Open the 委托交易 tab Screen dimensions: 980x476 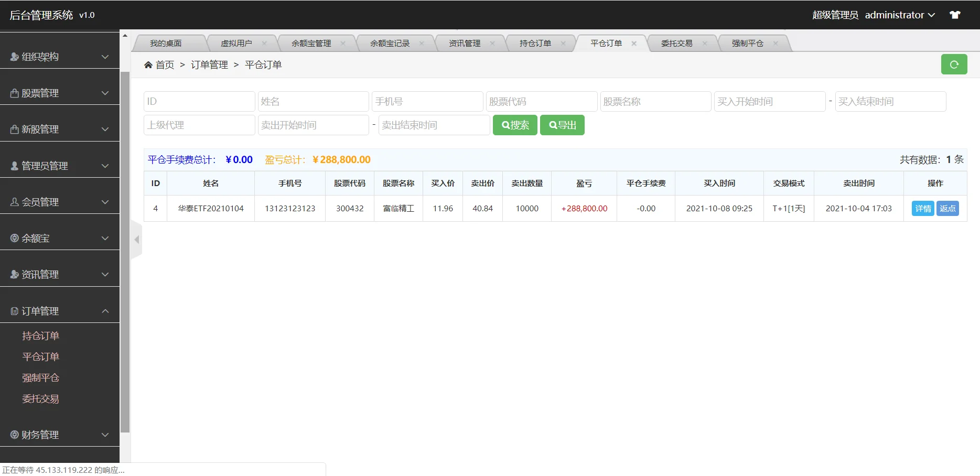[676, 43]
